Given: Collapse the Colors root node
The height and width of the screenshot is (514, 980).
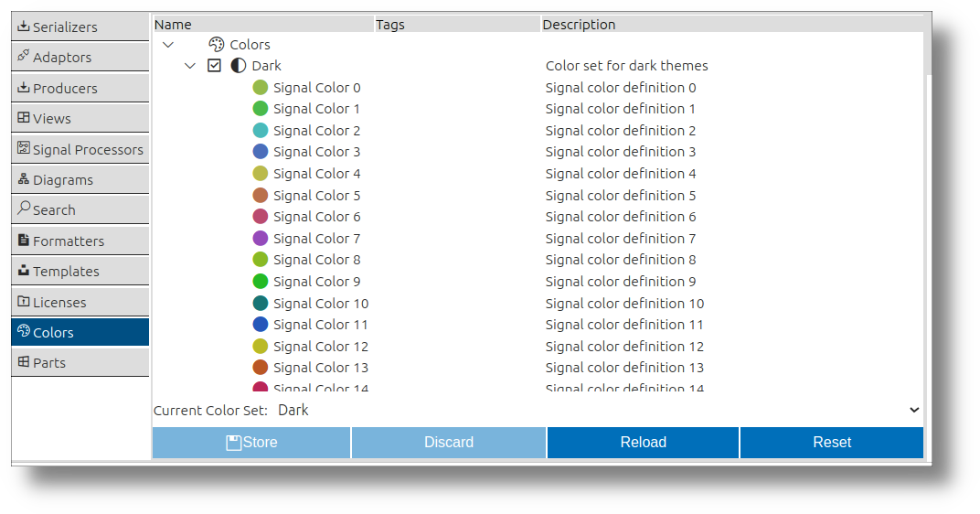Looking at the screenshot, I should click(x=168, y=45).
